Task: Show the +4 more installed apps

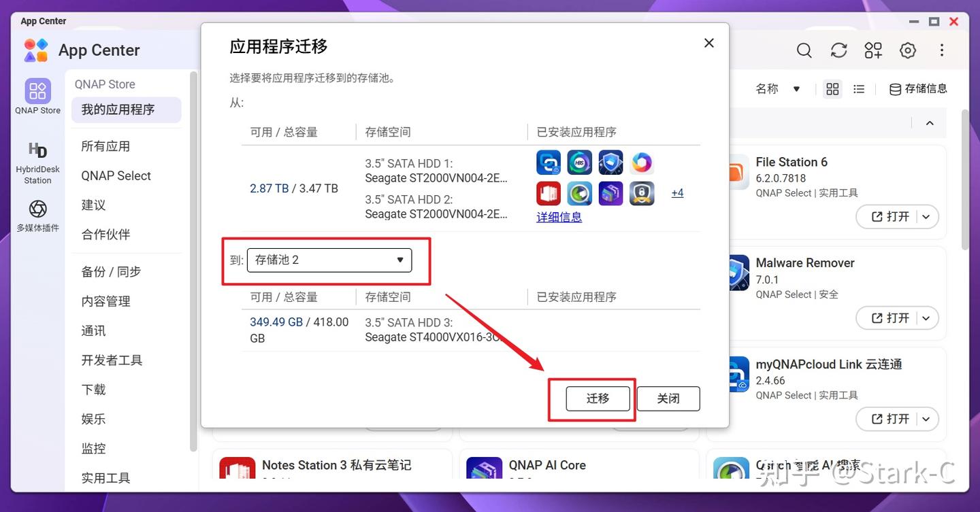Action: pos(677,193)
